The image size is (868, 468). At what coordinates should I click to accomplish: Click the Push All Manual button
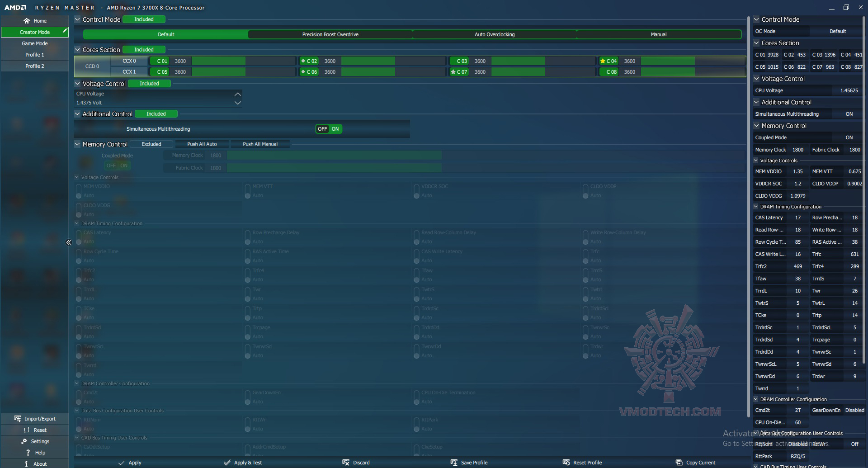(x=260, y=144)
